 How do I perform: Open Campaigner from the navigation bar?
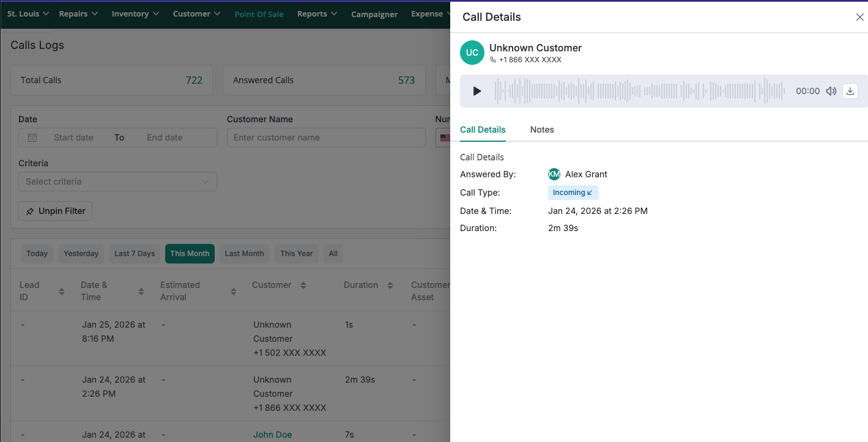click(x=374, y=14)
